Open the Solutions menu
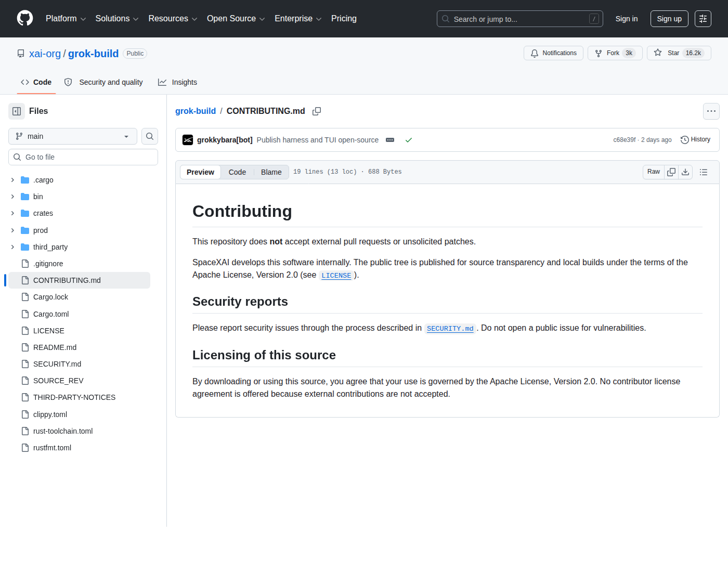The image size is (728, 572). pos(117,19)
